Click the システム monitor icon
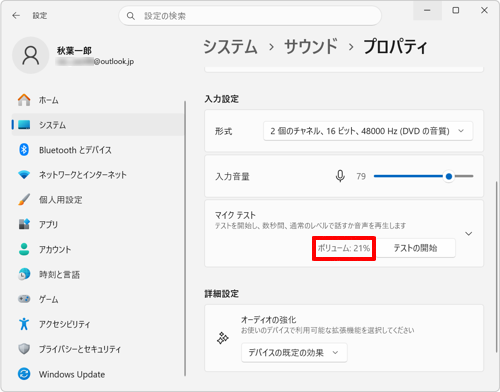This screenshot has height=392, width=500. (x=24, y=125)
